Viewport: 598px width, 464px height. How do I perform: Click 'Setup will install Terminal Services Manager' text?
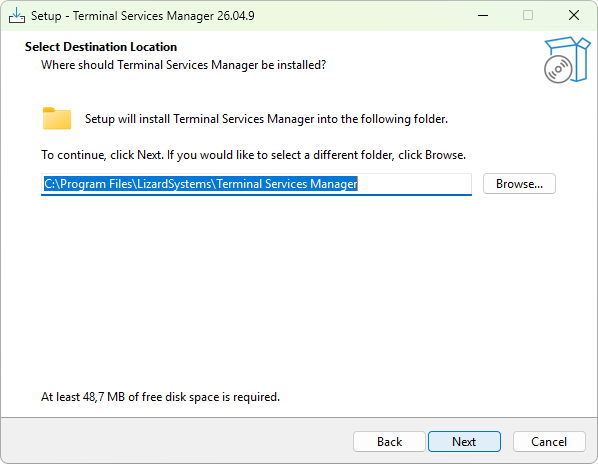(x=266, y=119)
